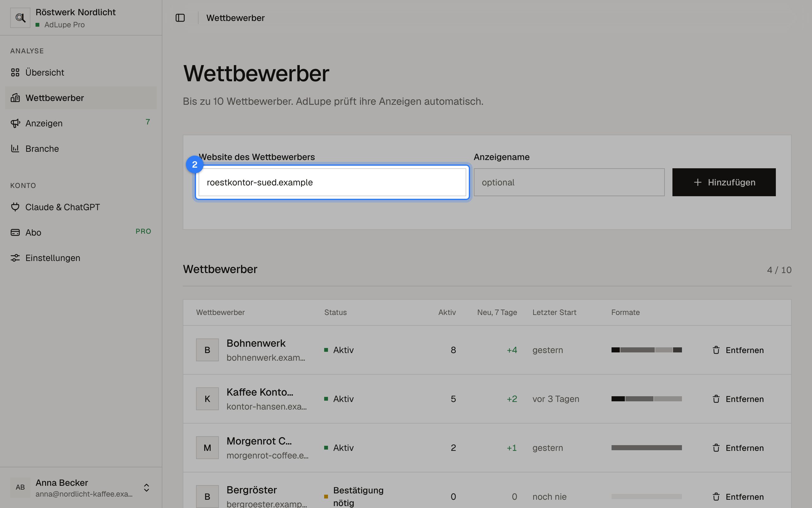Click the 4 / 10 competitor count
The height and width of the screenshot is (508, 812).
tap(779, 270)
